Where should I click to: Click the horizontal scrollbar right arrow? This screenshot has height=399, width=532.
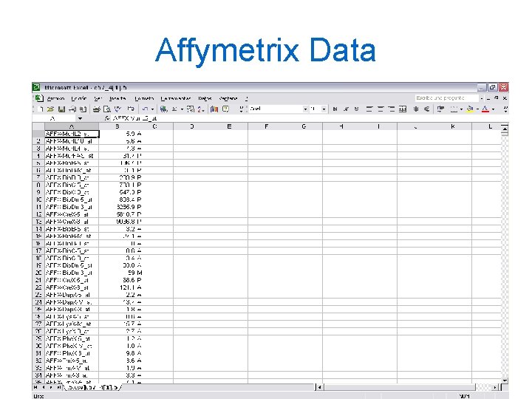tap(495, 387)
